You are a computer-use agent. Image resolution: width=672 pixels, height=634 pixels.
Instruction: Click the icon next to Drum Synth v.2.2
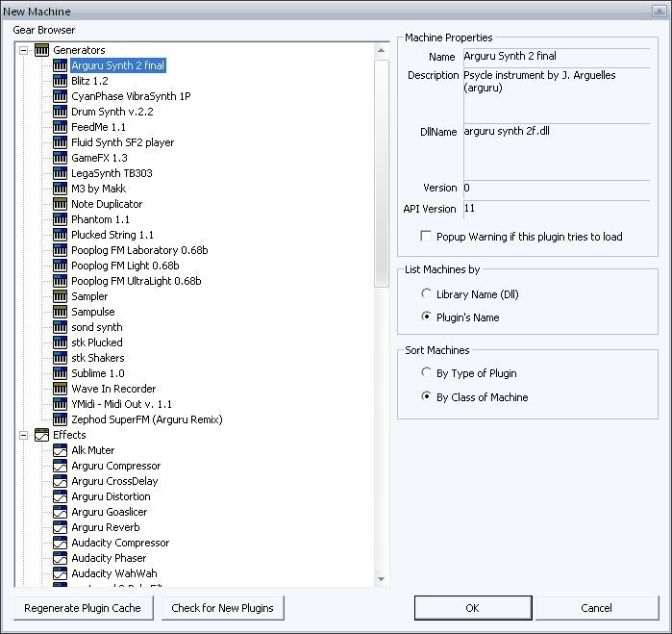60,112
